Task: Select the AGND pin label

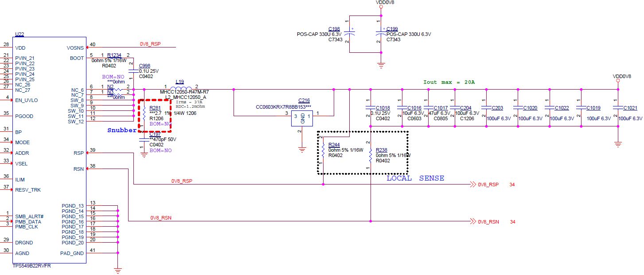Action: coord(22,253)
